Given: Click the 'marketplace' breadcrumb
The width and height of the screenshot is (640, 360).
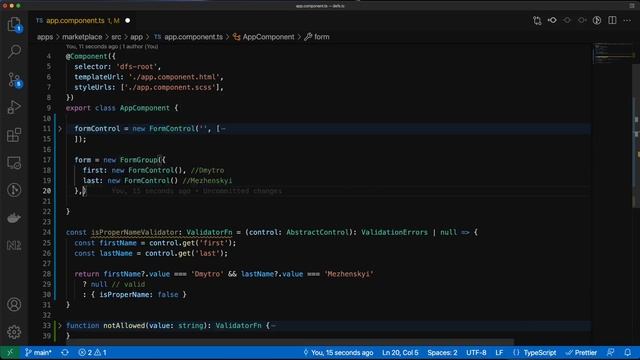Looking at the screenshot, I should (82, 37).
